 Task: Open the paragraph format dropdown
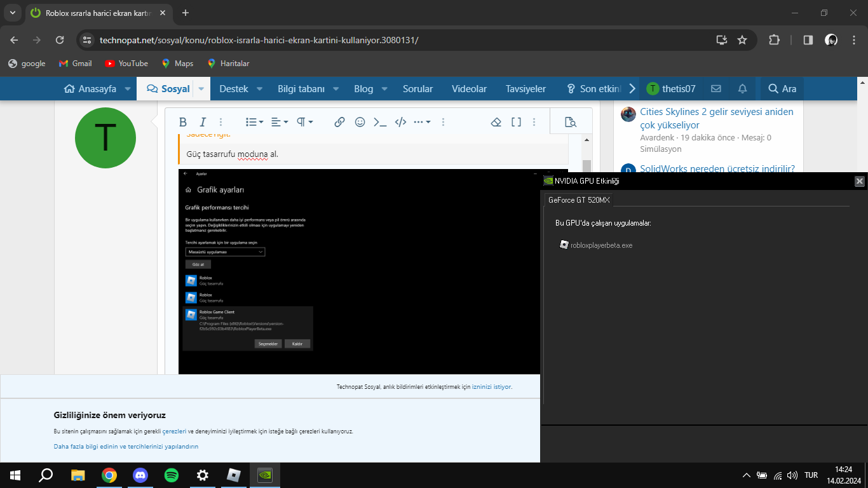[304, 122]
